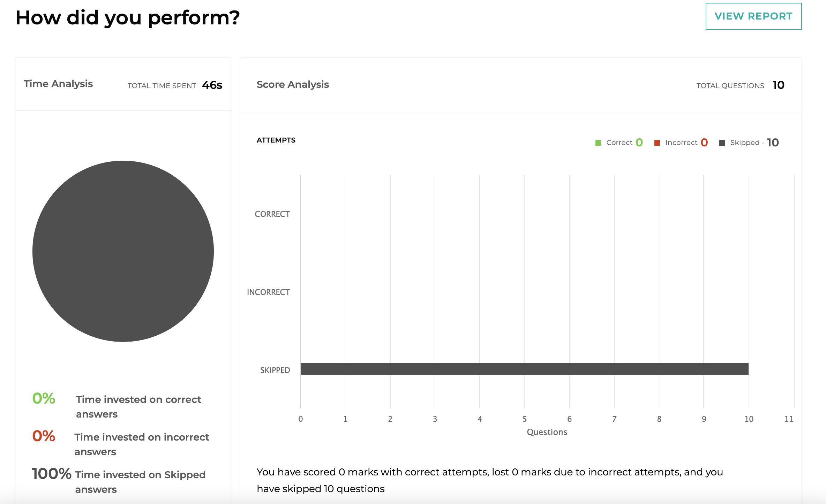
Task: Click the red Incorrect legend square
Action: pyautogui.click(x=657, y=143)
